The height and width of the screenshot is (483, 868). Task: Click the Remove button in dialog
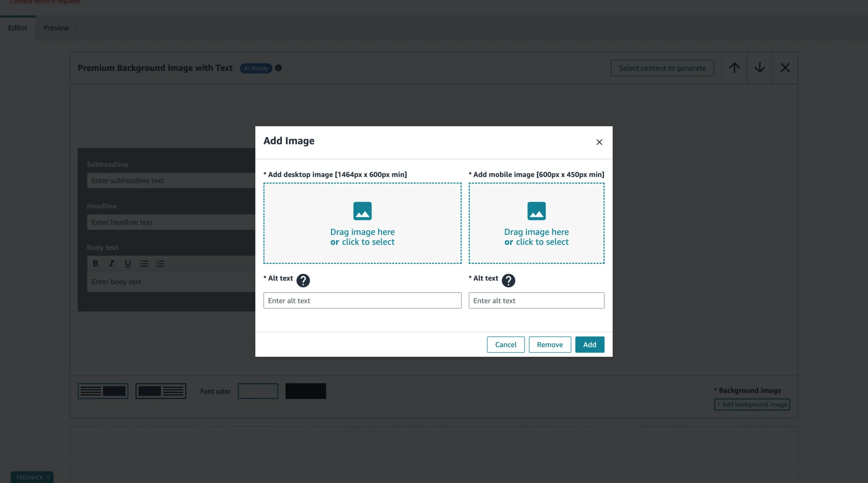550,345
